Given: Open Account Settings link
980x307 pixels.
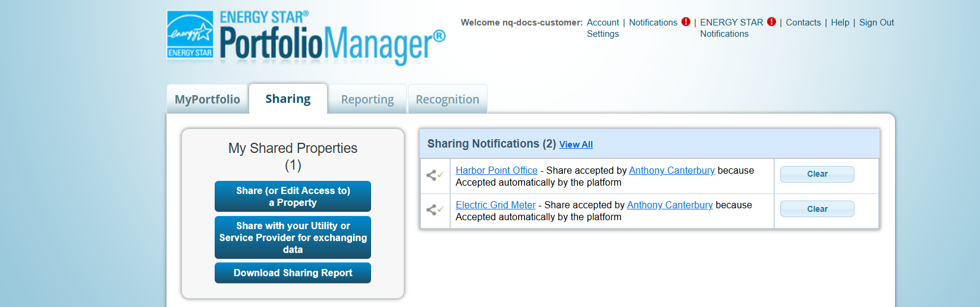Looking at the screenshot, I should click(603, 28).
